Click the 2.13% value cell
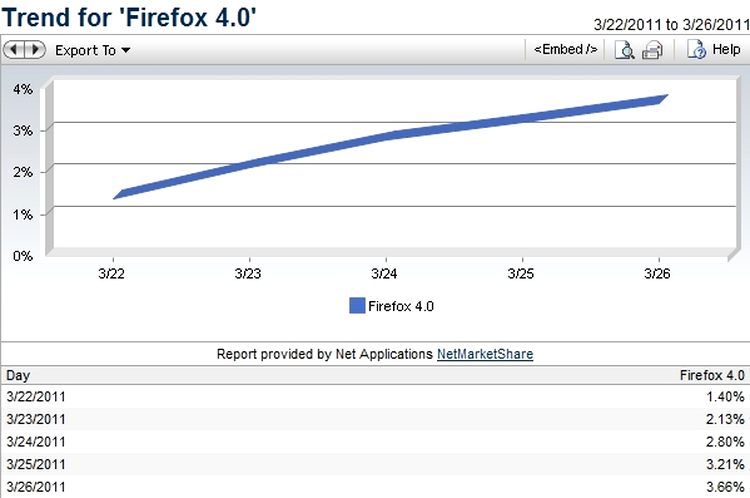 pyautogui.click(x=725, y=419)
